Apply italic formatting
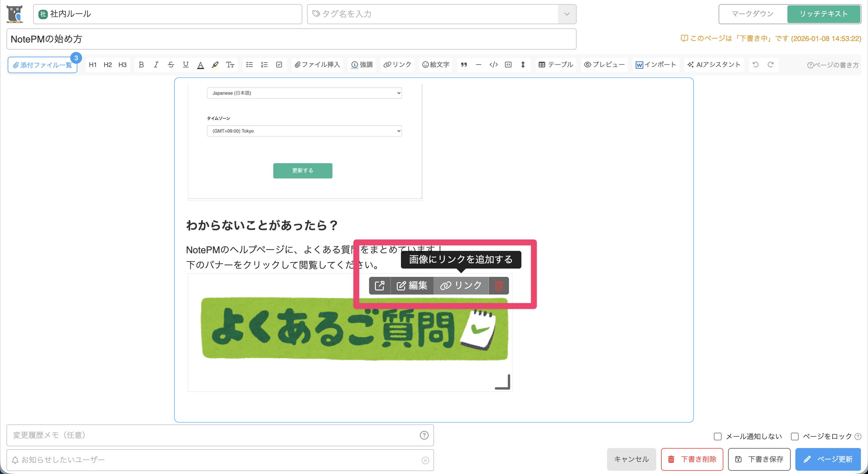Screen dimensions: 868x474 coord(156,65)
